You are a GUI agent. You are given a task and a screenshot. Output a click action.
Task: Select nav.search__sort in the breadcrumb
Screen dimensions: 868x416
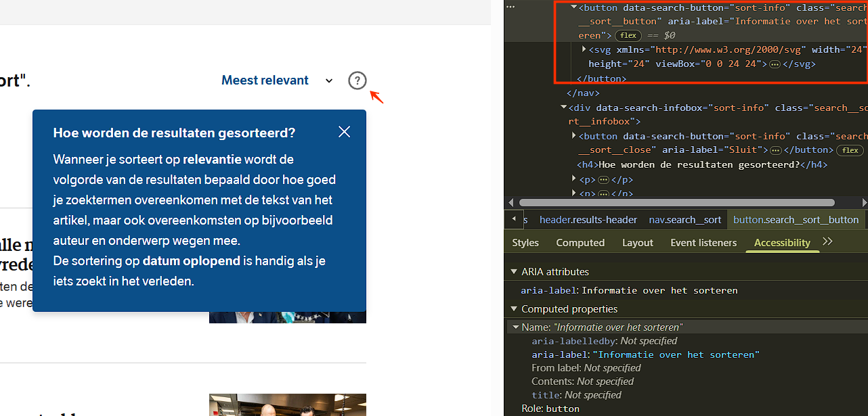point(685,220)
